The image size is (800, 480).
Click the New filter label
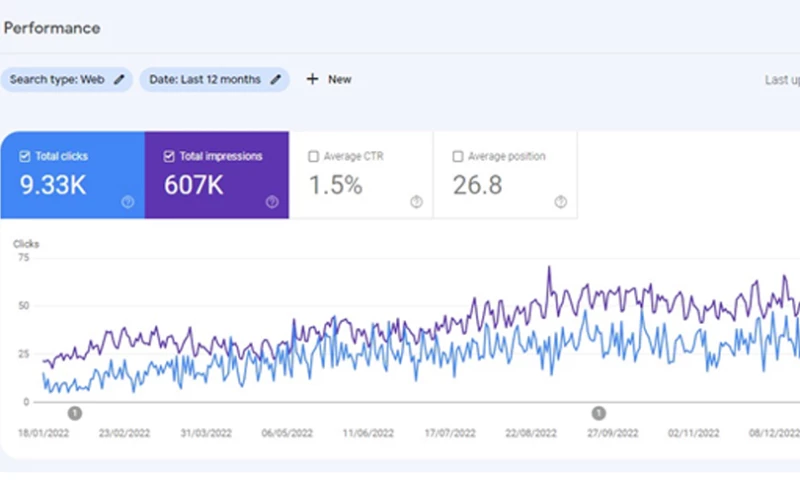pyautogui.click(x=340, y=80)
